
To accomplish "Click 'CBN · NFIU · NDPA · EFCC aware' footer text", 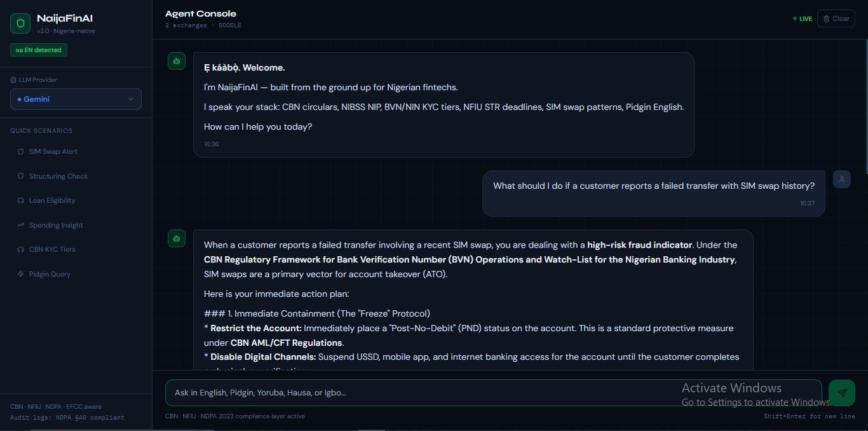I will tap(56, 407).
